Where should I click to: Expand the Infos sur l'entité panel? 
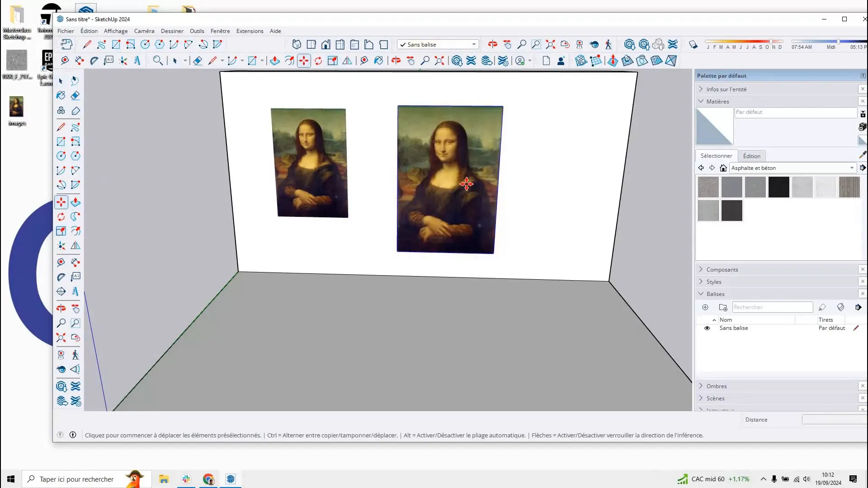pyautogui.click(x=701, y=89)
